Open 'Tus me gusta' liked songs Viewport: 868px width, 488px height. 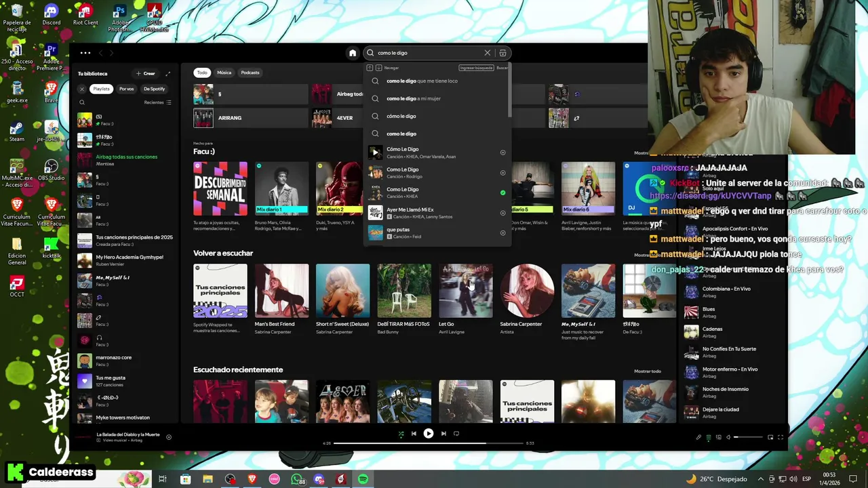pyautogui.click(x=126, y=381)
